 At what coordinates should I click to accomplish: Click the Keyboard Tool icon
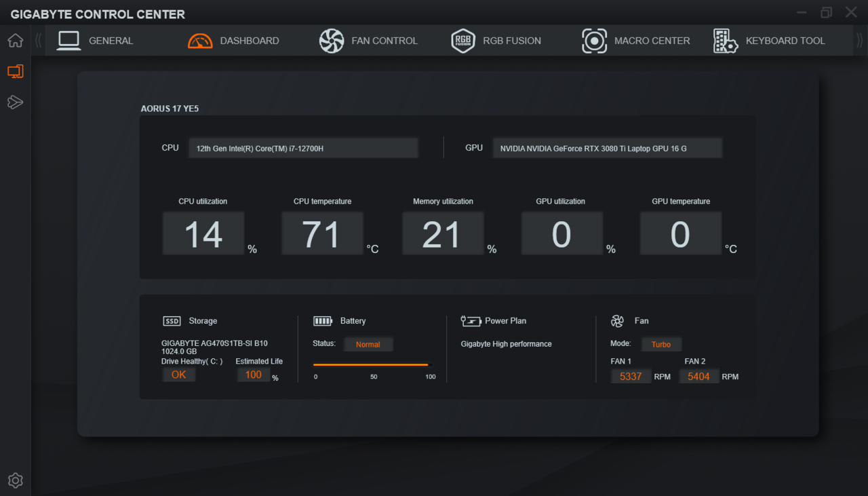[726, 41]
